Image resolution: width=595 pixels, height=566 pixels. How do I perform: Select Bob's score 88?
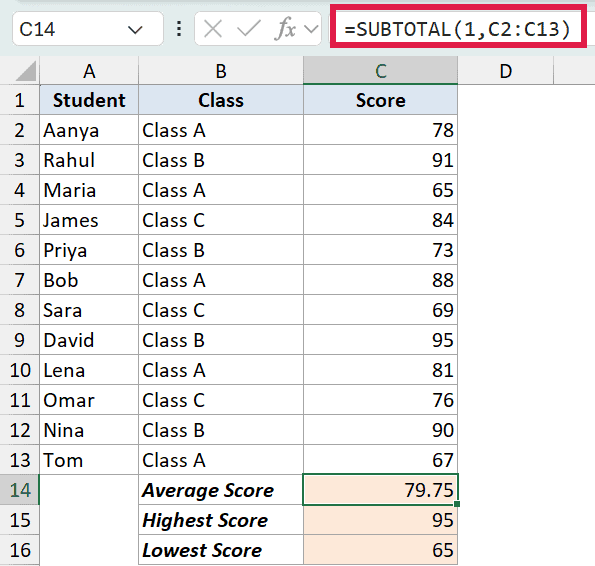[381, 280]
